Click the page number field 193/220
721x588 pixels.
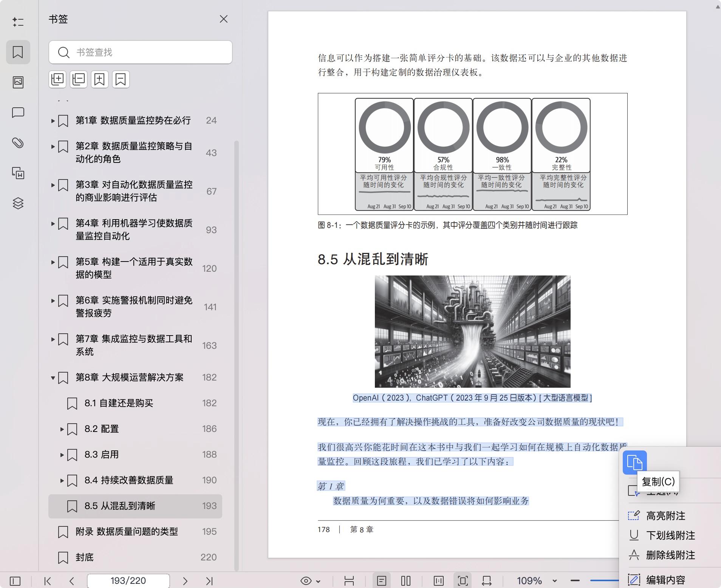128,581
